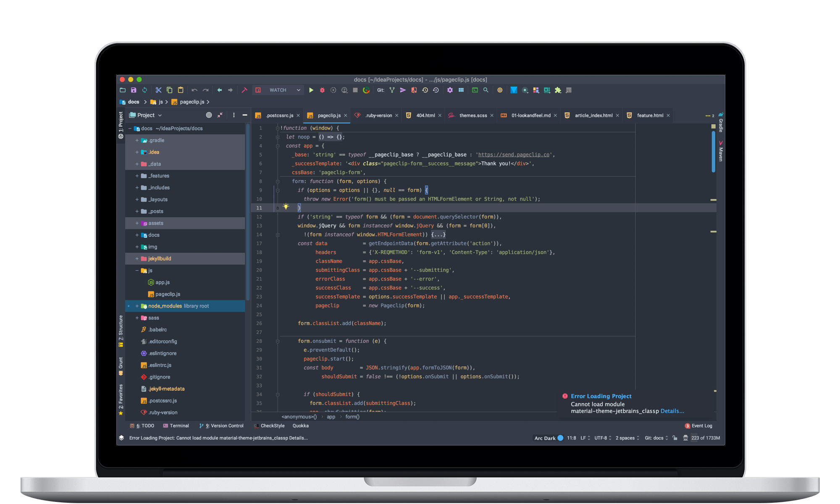Open the Terminal tool window
This screenshot has height=504, width=840.
(x=176, y=425)
